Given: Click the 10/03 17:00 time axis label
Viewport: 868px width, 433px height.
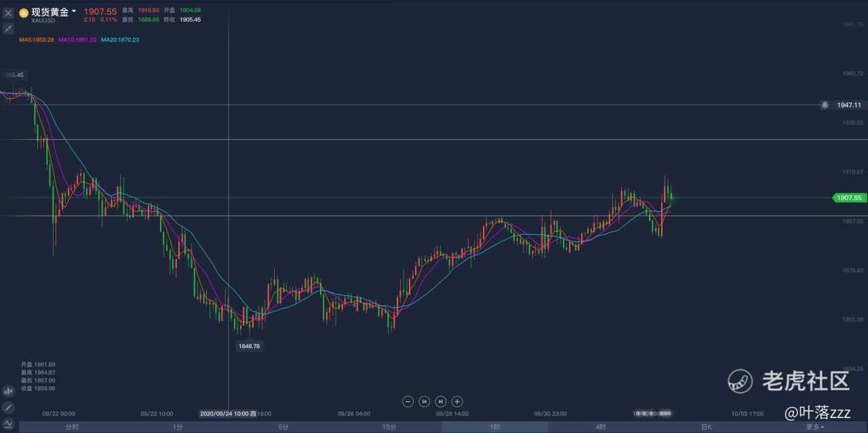Looking at the screenshot, I should tap(747, 413).
